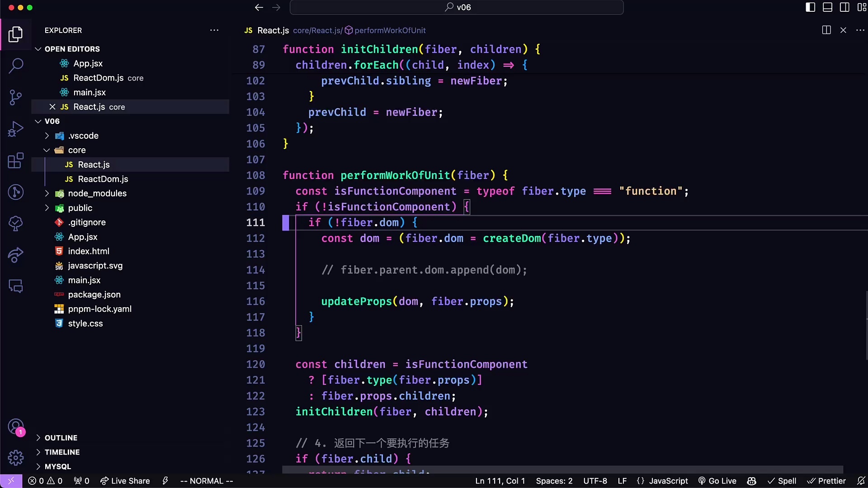The height and width of the screenshot is (488, 868).
Task: Toggle the secondary side bar
Action: click(x=845, y=7)
